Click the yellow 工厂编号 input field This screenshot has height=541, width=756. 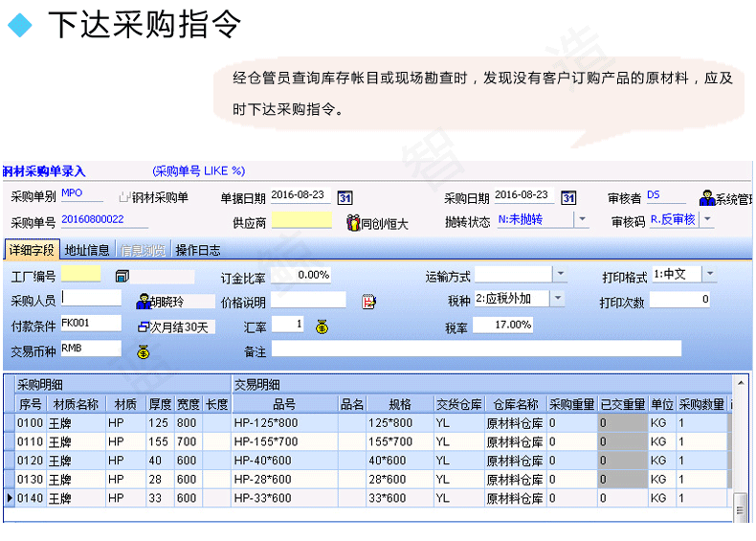point(81,274)
